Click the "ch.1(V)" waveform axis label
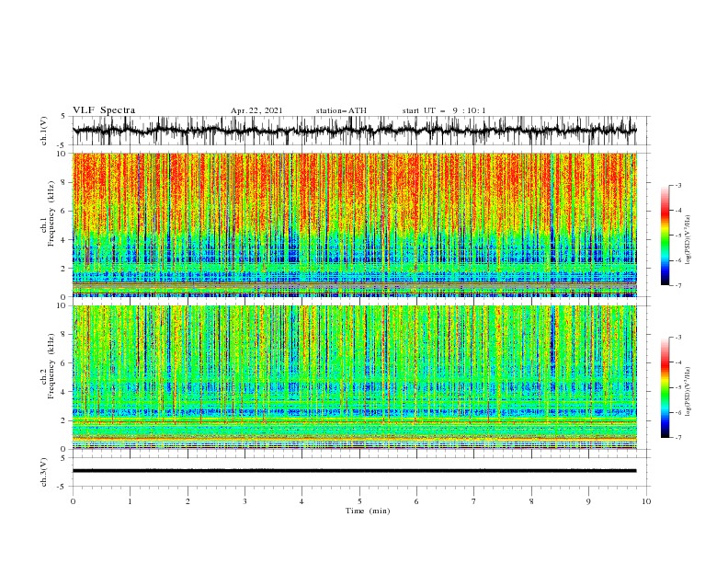728x563 pixels. 44,131
